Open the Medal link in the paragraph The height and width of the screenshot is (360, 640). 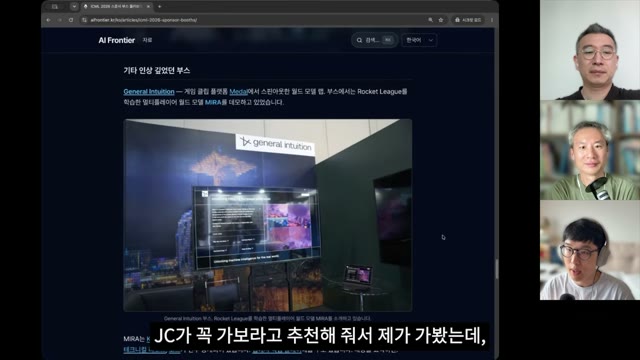point(238,91)
